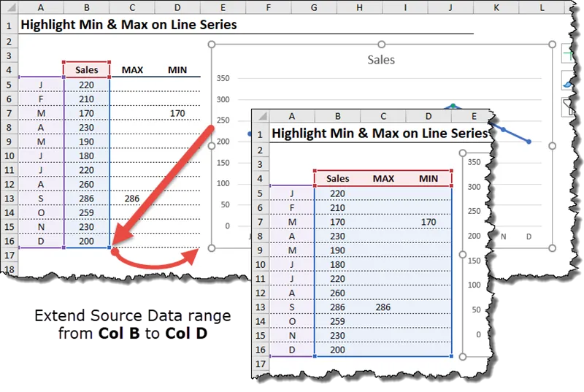Viewport: 584px width, 392px height.
Task: Click the chart's top-left resize handle
Action: coord(212,45)
